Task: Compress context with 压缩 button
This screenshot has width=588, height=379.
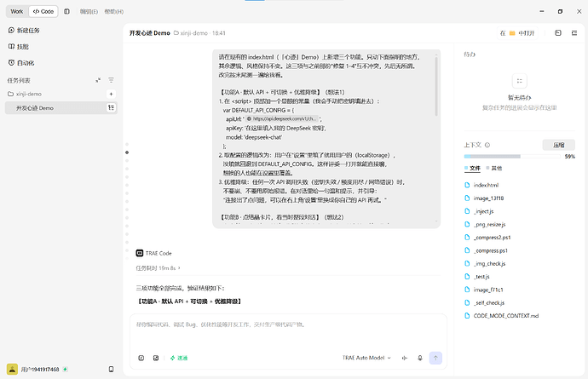Action: point(559,145)
